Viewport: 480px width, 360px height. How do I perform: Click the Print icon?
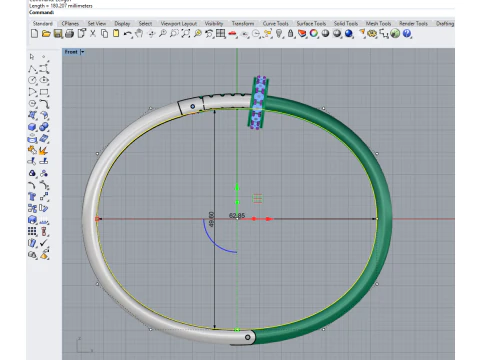click(x=70, y=33)
